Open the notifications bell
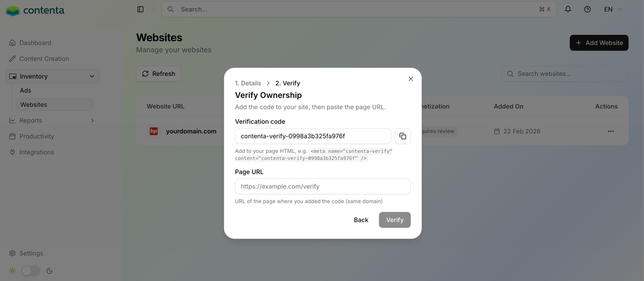The width and height of the screenshot is (644, 281). [568, 9]
